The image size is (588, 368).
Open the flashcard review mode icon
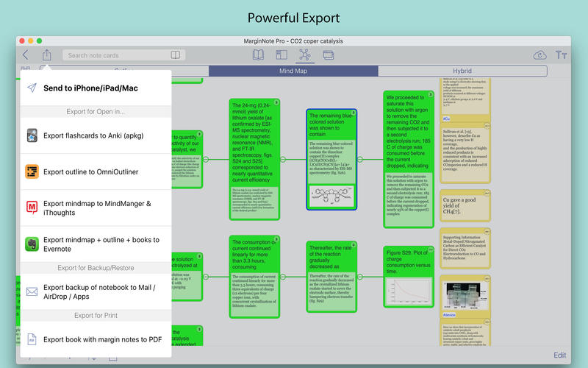click(329, 55)
